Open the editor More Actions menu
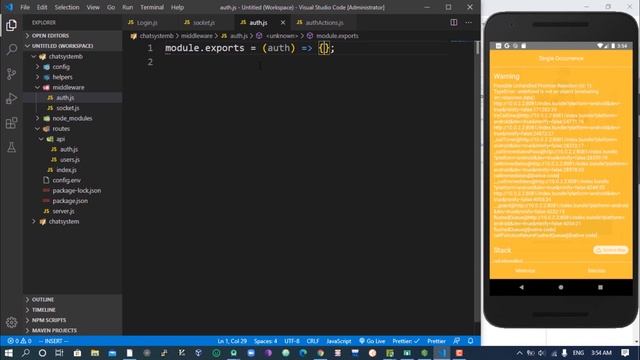The width and height of the screenshot is (640, 360). [469, 22]
